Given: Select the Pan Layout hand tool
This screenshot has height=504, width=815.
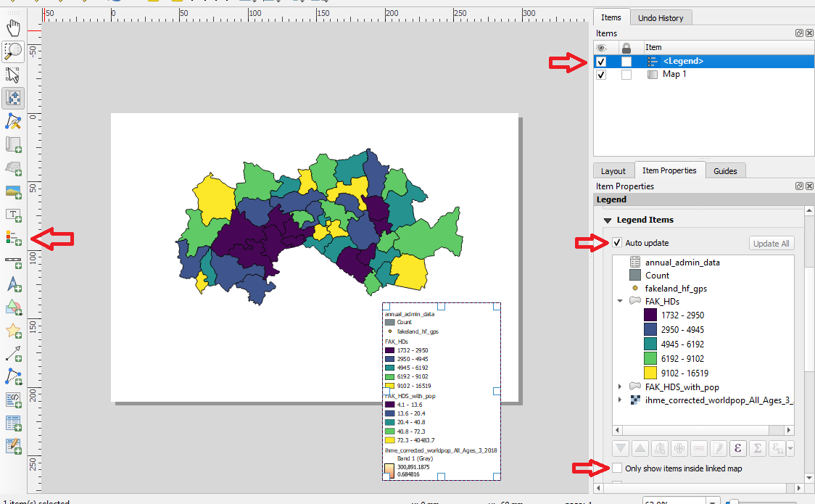Looking at the screenshot, I should pyautogui.click(x=13, y=28).
